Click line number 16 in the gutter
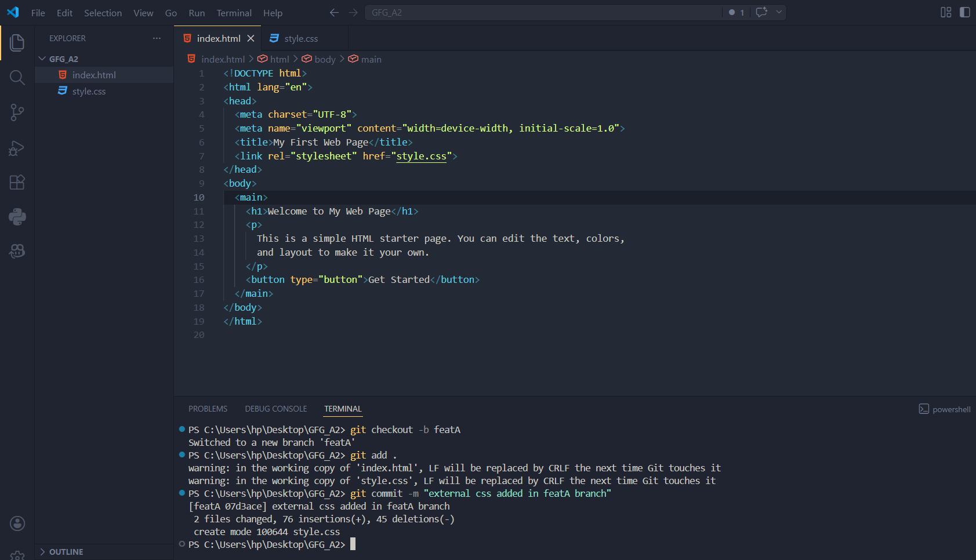Viewport: 976px width, 560px height. [198, 279]
